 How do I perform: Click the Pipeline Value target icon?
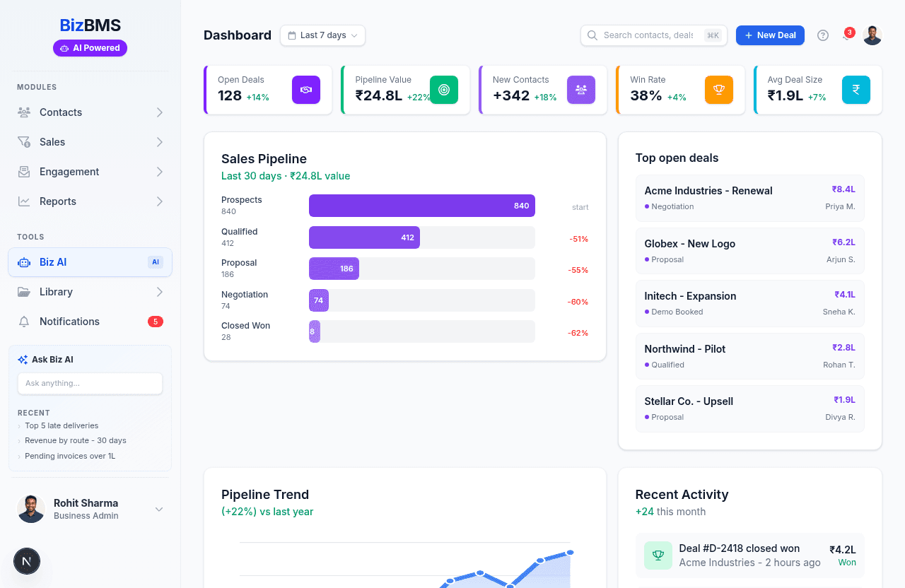coord(443,90)
